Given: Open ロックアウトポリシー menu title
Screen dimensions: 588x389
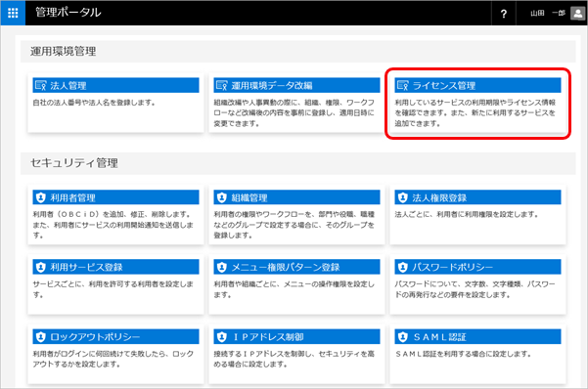Looking at the screenshot, I should [95, 337].
